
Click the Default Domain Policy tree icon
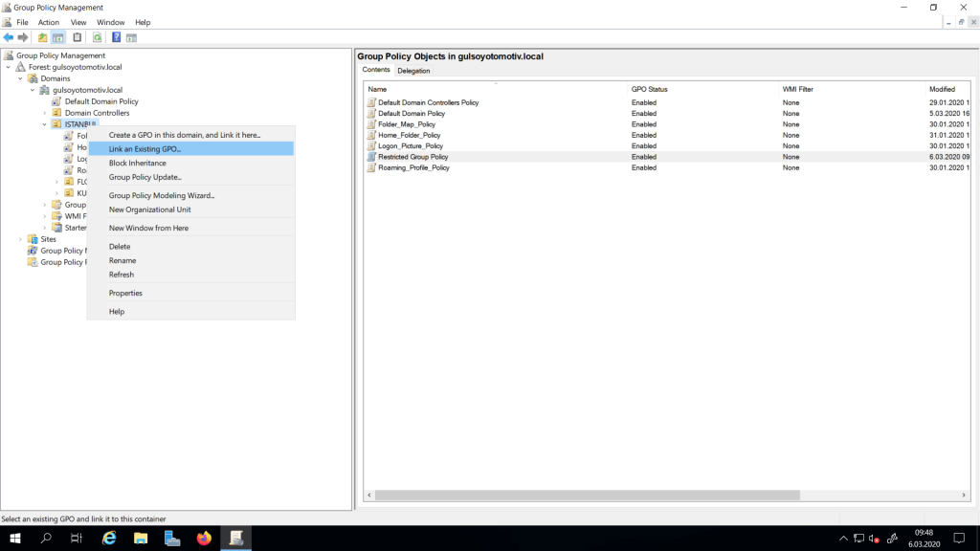[56, 101]
